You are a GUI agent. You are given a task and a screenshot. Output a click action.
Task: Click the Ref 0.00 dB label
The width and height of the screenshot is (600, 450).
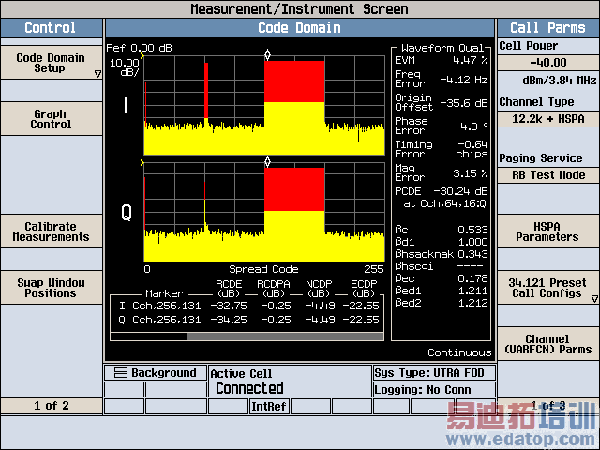tap(139, 48)
